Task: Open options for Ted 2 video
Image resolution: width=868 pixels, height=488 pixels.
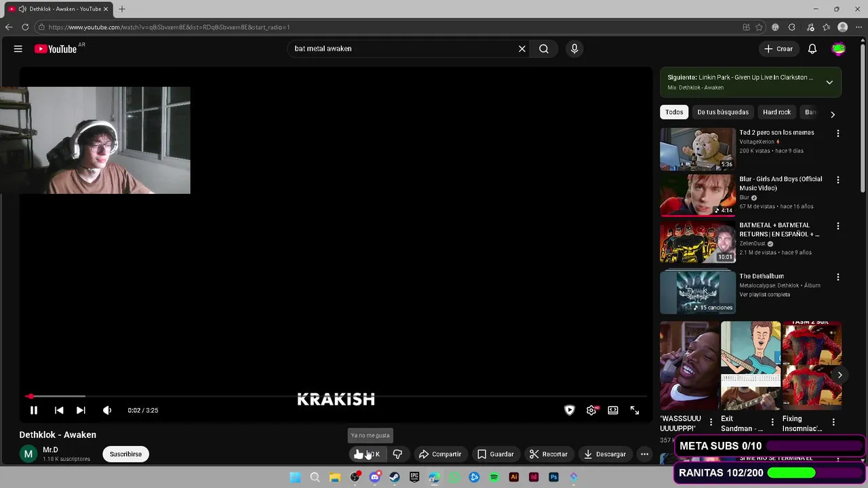Action: (838, 134)
